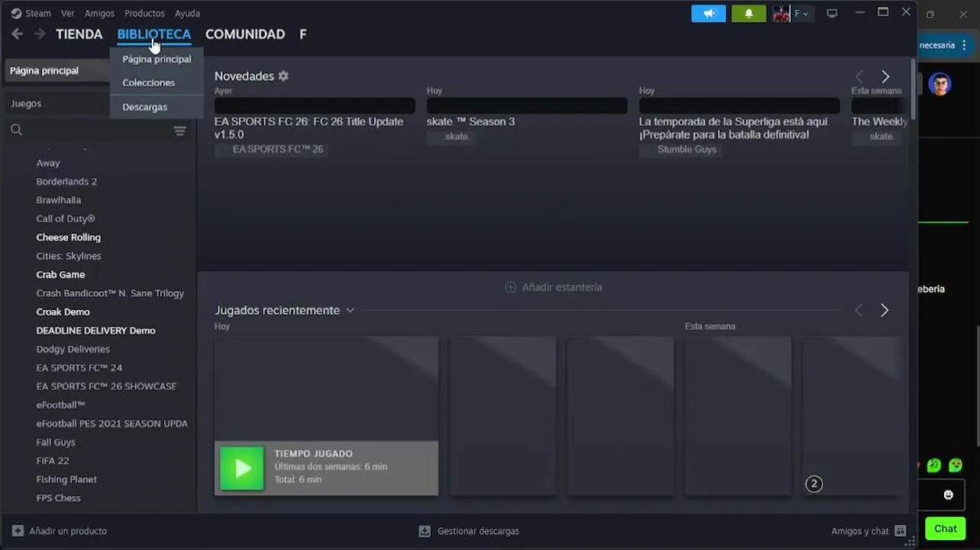
Task: Click Añadir estantería
Action: 563,287
